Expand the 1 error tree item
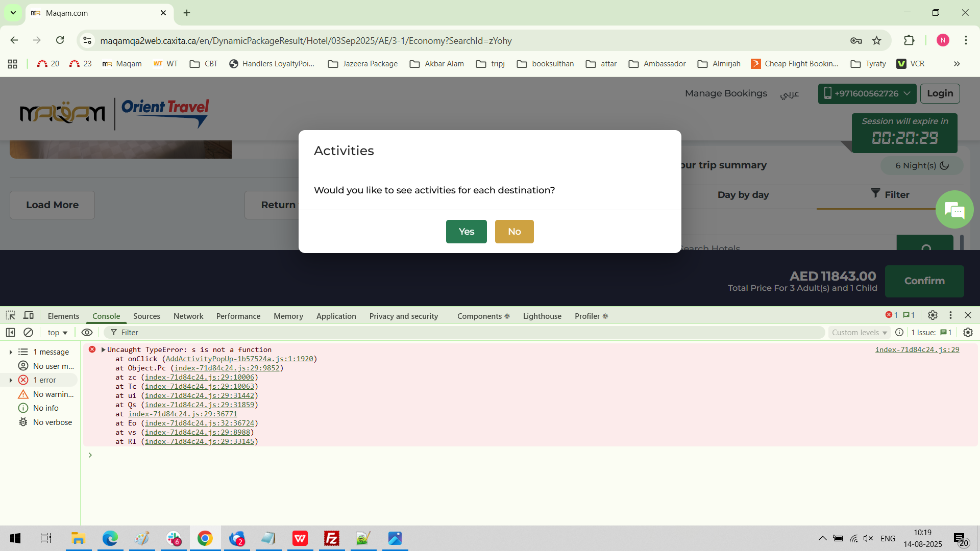Image resolution: width=980 pixels, height=551 pixels. pyautogui.click(x=11, y=380)
